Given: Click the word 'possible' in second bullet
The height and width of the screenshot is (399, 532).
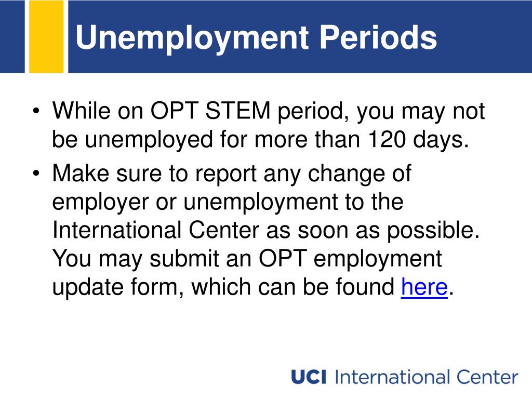Looking at the screenshot, I should 431,231.
